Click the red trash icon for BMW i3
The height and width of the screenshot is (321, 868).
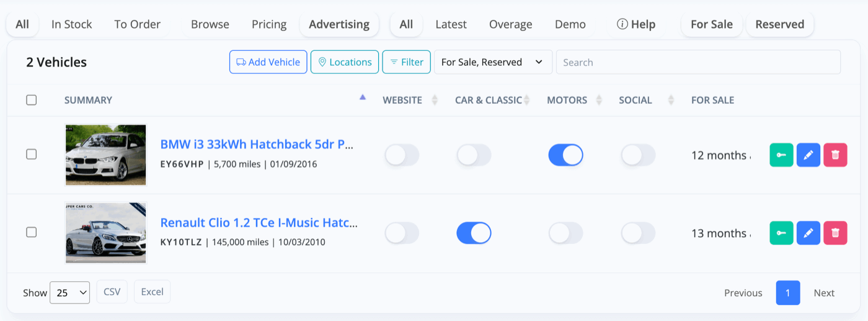(x=835, y=155)
